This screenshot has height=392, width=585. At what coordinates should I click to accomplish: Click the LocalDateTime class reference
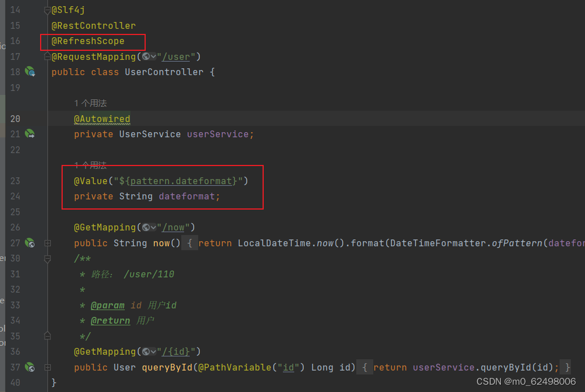(274, 243)
